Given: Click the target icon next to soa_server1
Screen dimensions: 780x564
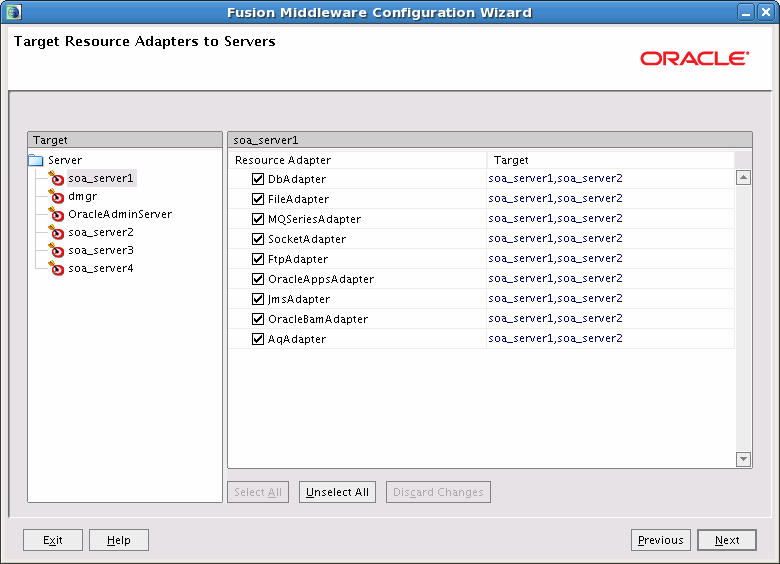Looking at the screenshot, I should [x=56, y=178].
